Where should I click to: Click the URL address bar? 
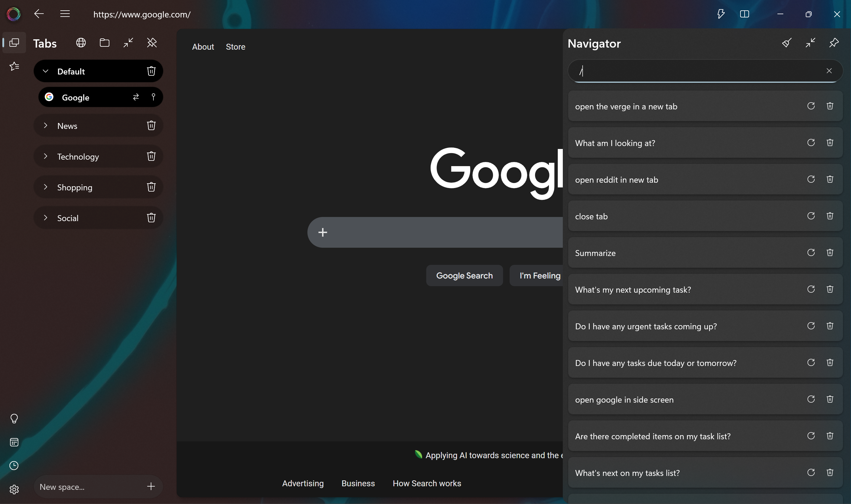142,14
